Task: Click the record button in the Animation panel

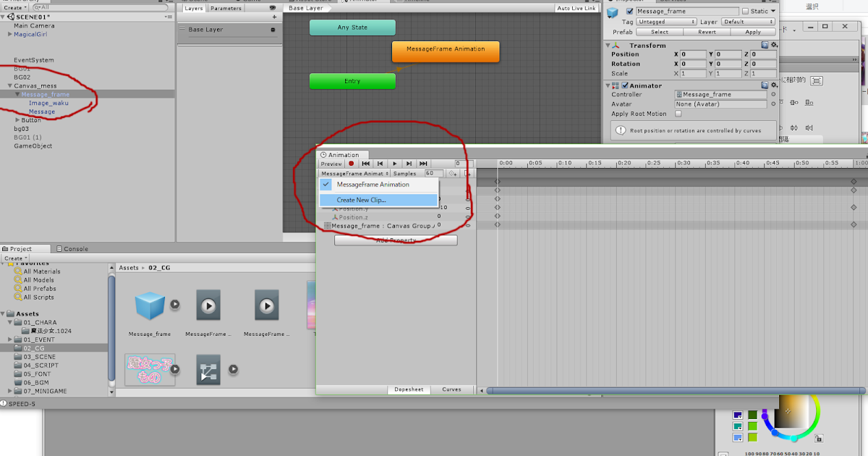Action: (352, 164)
